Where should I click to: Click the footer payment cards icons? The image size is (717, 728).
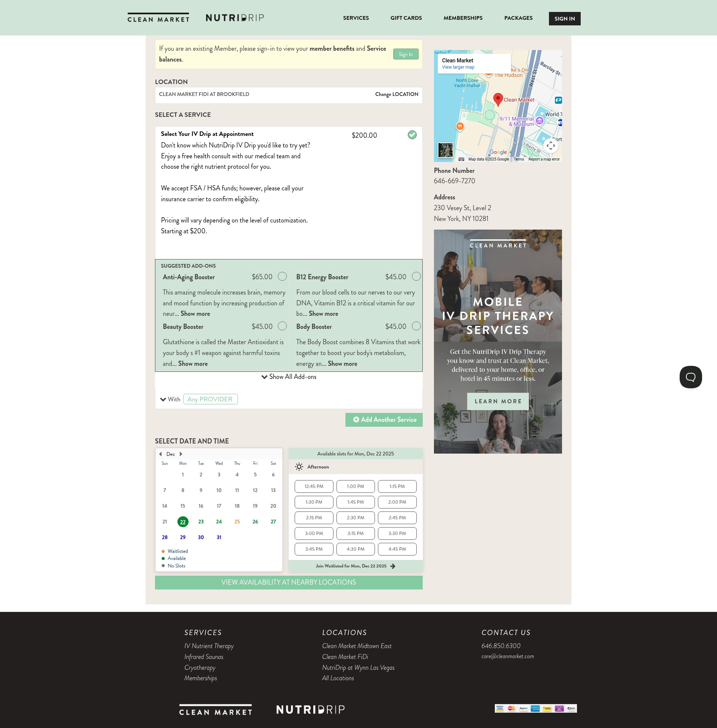[x=536, y=709]
